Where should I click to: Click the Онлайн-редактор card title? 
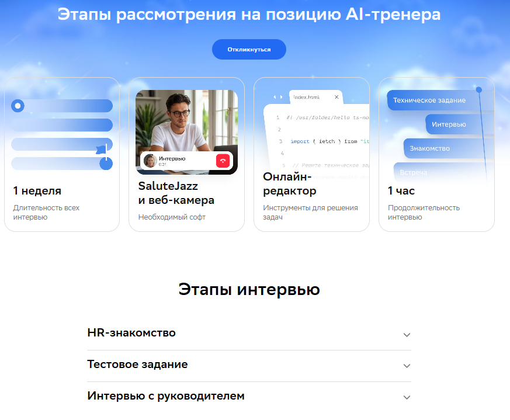click(x=290, y=183)
